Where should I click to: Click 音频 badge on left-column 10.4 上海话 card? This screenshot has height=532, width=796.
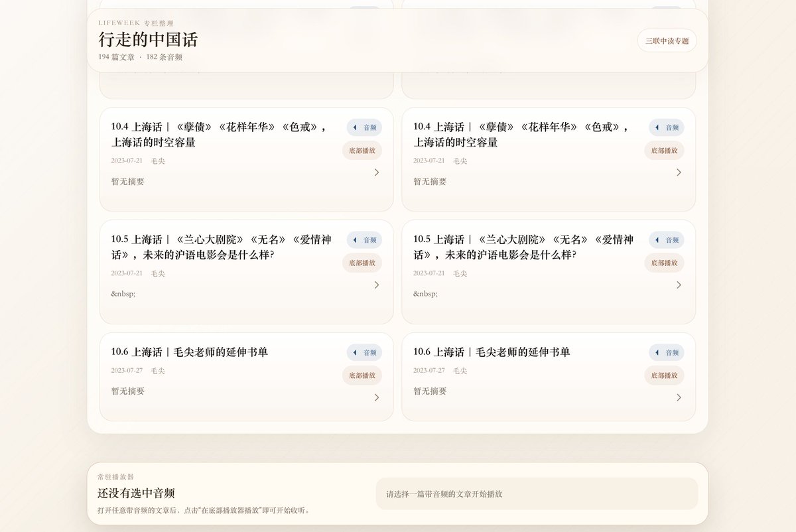click(364, 127)
